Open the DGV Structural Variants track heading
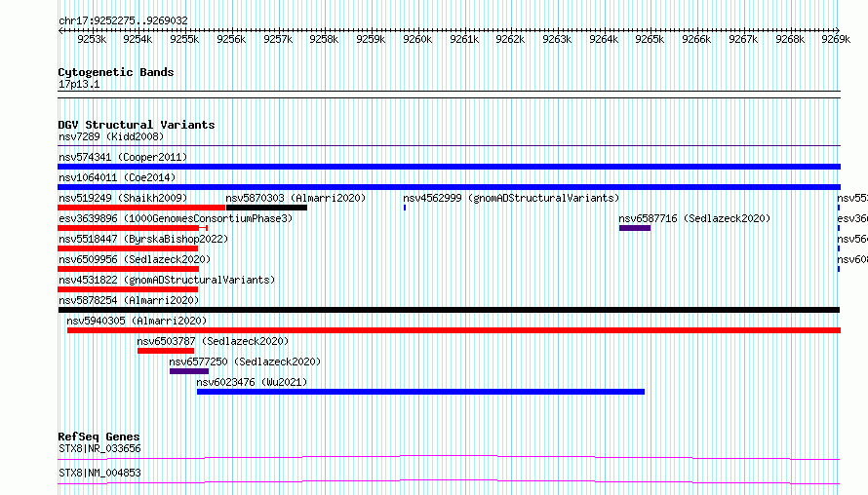 (x=137, y=125)
